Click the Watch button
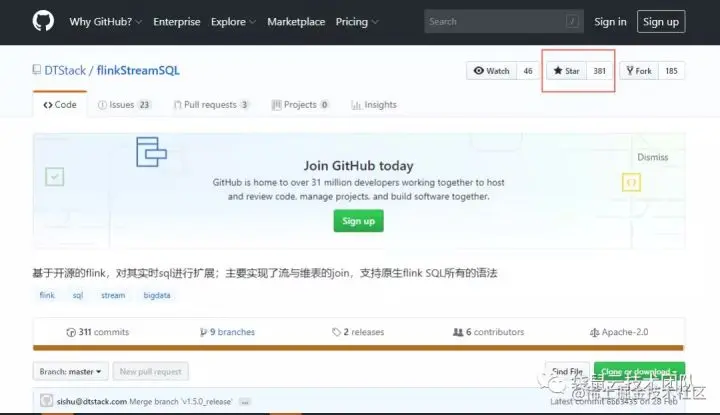 tap(491, 71)
